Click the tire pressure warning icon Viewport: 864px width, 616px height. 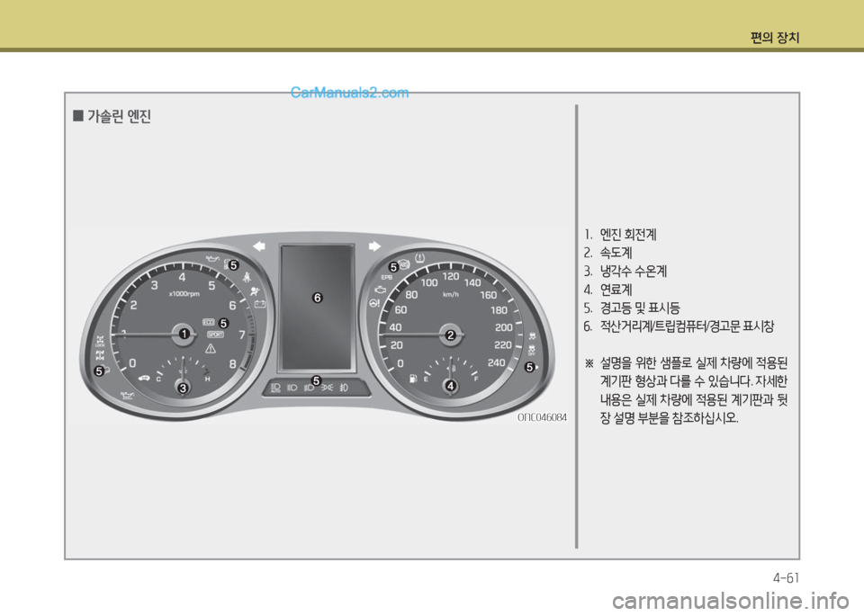click(420, 257)
